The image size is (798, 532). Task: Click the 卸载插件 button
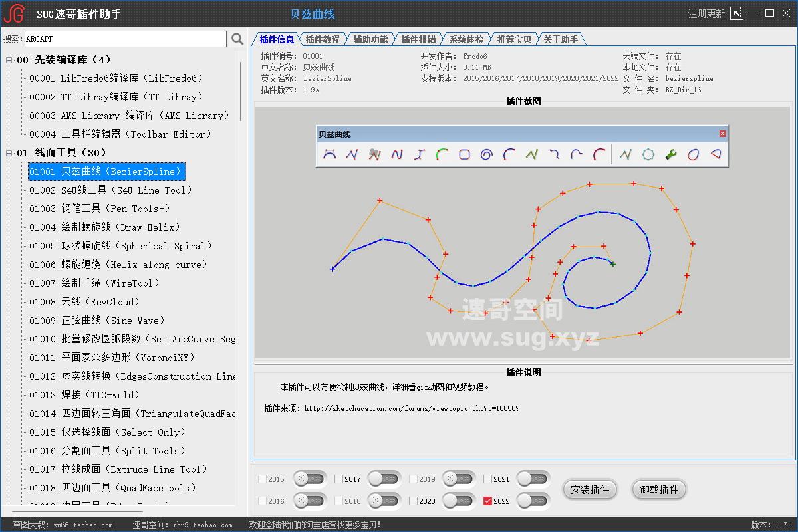(x=659, y=490)
